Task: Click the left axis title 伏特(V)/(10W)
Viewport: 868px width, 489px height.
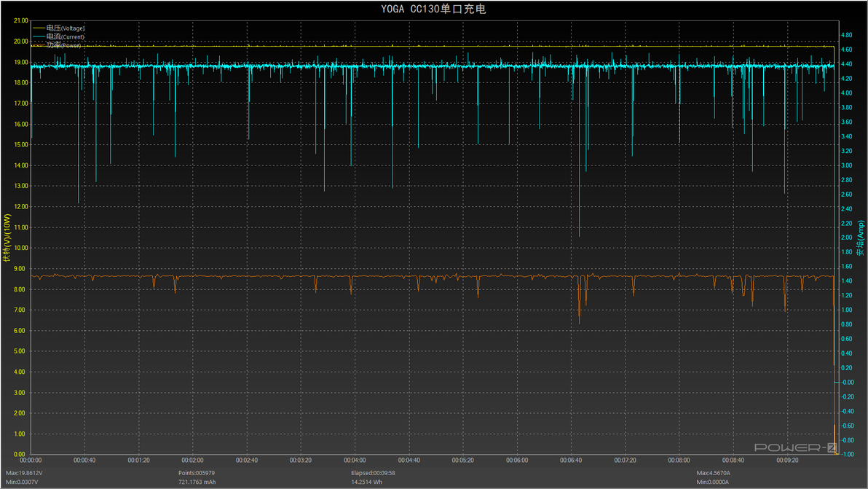Action: pyautogui.click(x=7, y=237)
